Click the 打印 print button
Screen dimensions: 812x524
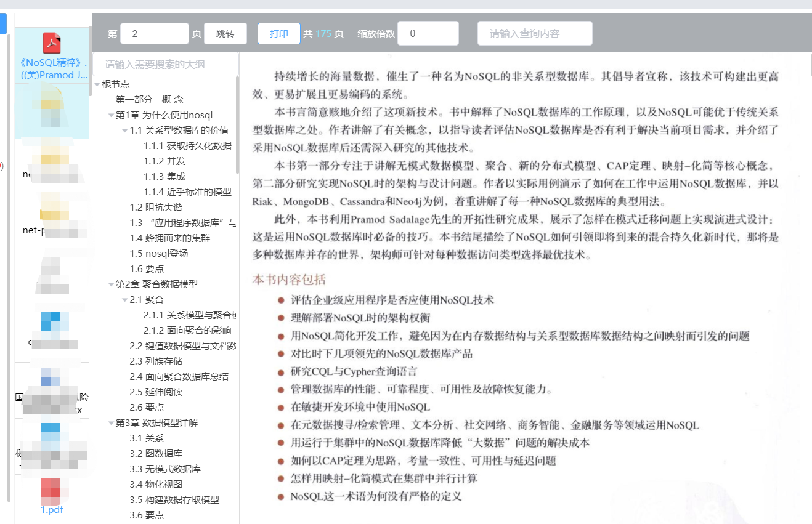tap(279, 33)
